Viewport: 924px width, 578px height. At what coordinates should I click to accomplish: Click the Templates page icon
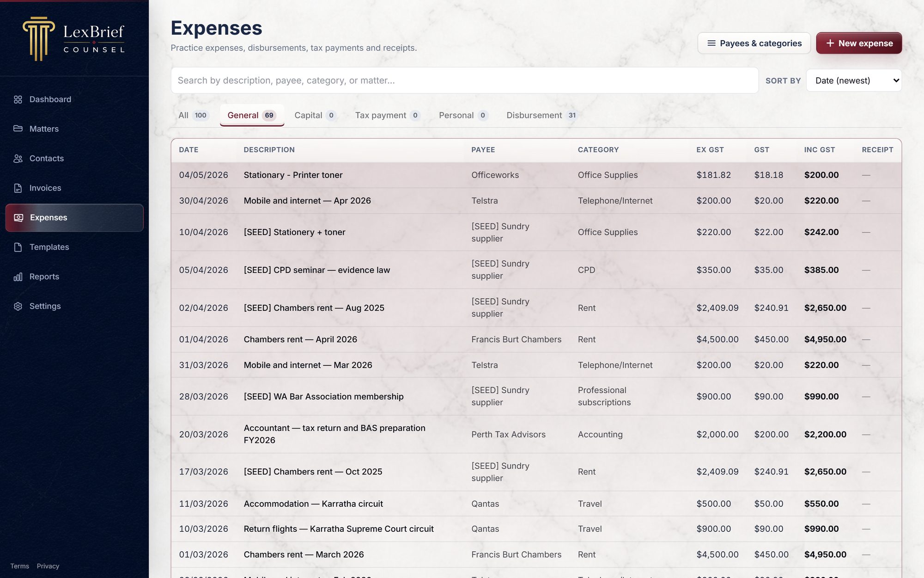(18, 247)
